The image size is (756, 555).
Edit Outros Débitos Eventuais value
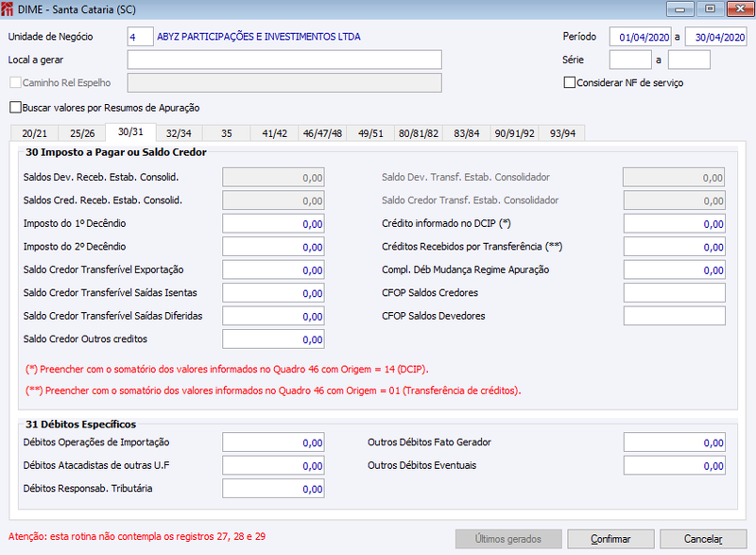[675, 466]
